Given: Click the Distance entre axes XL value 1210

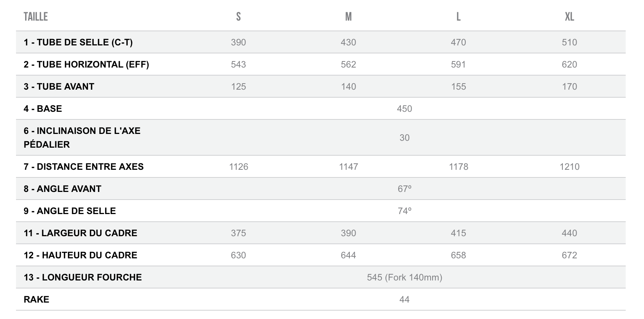Looking at the screenshot, I should coord(569,167).
